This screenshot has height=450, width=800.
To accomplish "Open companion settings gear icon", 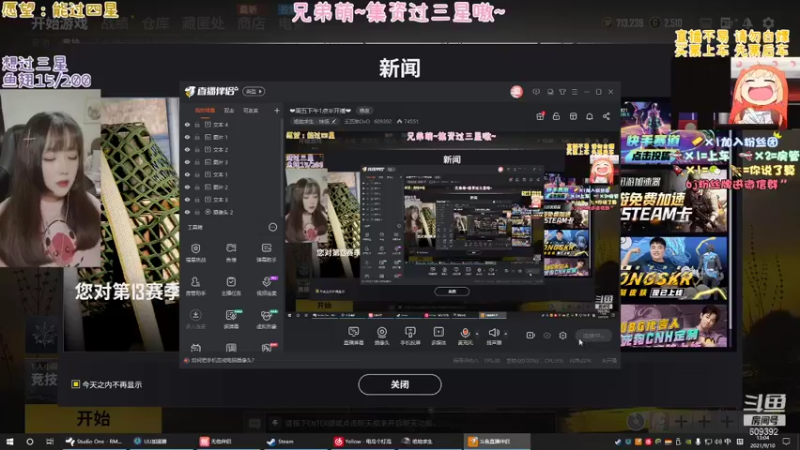I will pyautogui.click(x=562, y=335).
